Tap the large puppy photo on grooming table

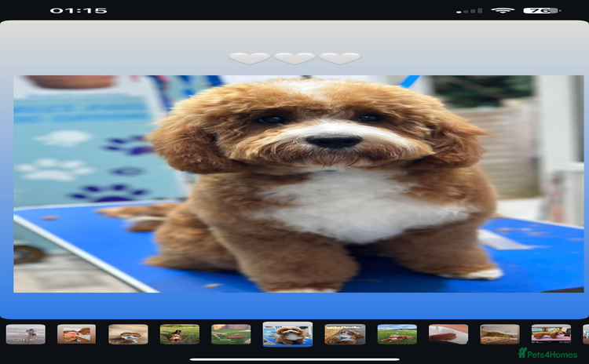click(293, 184)
